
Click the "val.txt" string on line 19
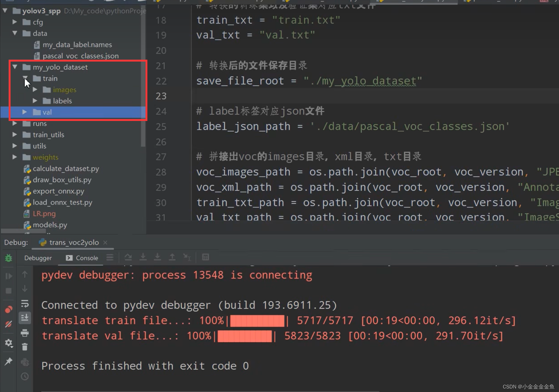pyautogui.click(x=287, y=35)
